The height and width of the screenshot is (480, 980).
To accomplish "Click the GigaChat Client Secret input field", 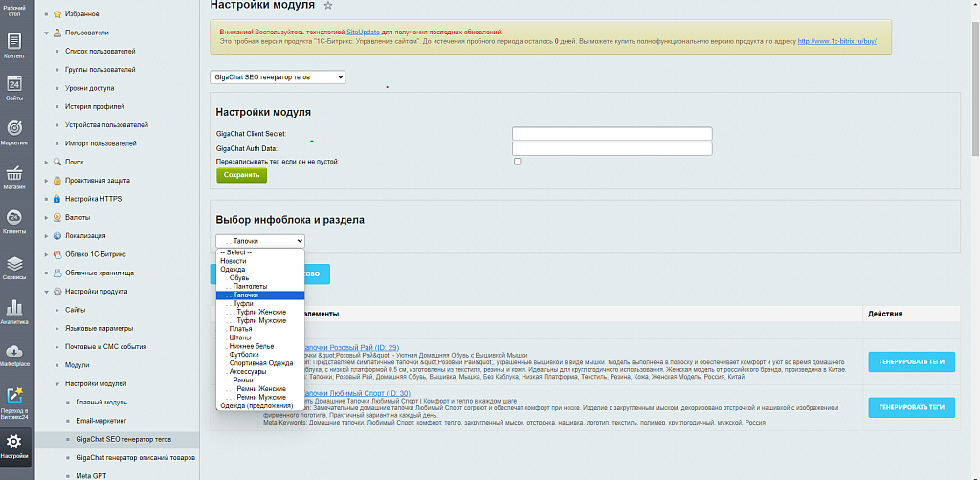I will pos(612,134).
